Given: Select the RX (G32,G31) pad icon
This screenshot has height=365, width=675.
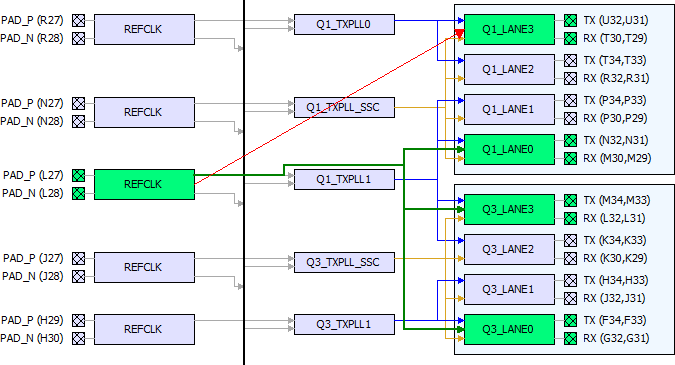Looking at the screenshot, I should (570, 338).
